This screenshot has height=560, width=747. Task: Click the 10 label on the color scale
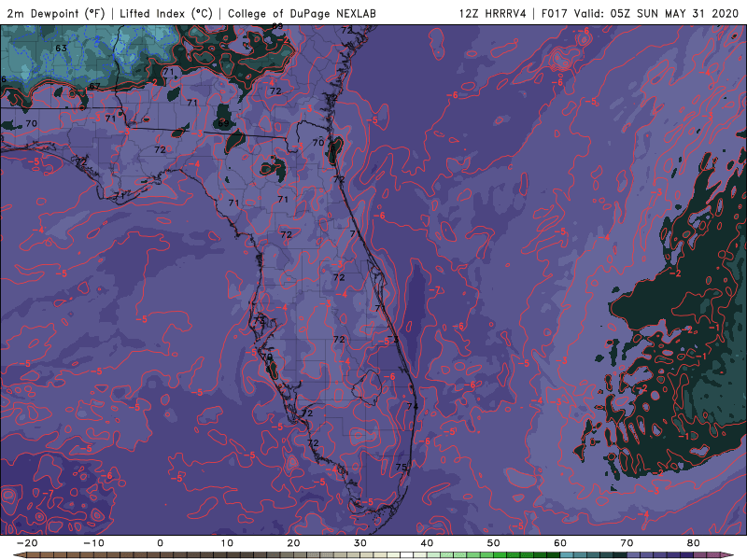tap(227, 543)
